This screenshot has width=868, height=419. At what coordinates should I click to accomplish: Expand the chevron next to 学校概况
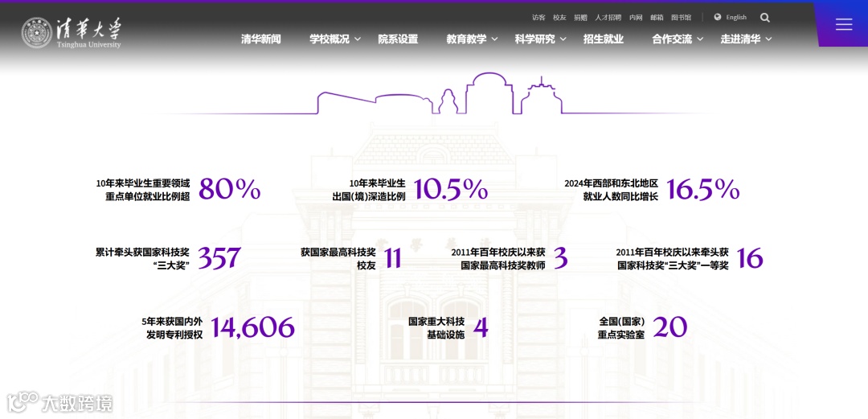click(x=358, y=39)
